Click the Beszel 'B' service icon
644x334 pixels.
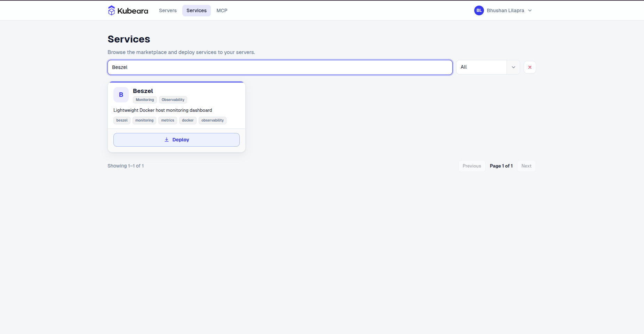pos(121,95)
